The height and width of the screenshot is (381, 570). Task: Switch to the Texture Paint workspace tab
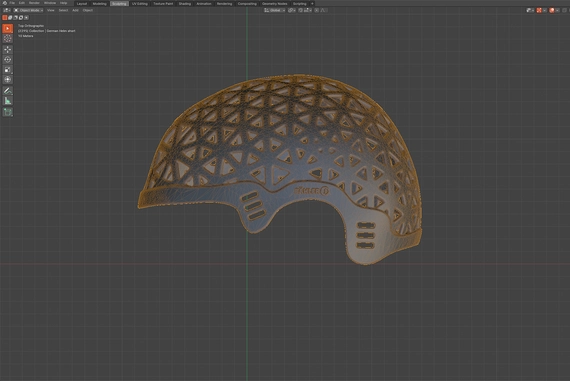(163, 4)
